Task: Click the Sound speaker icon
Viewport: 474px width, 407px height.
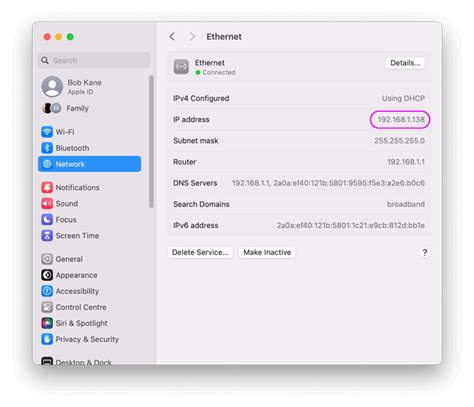Action: (x=47, y=203)
